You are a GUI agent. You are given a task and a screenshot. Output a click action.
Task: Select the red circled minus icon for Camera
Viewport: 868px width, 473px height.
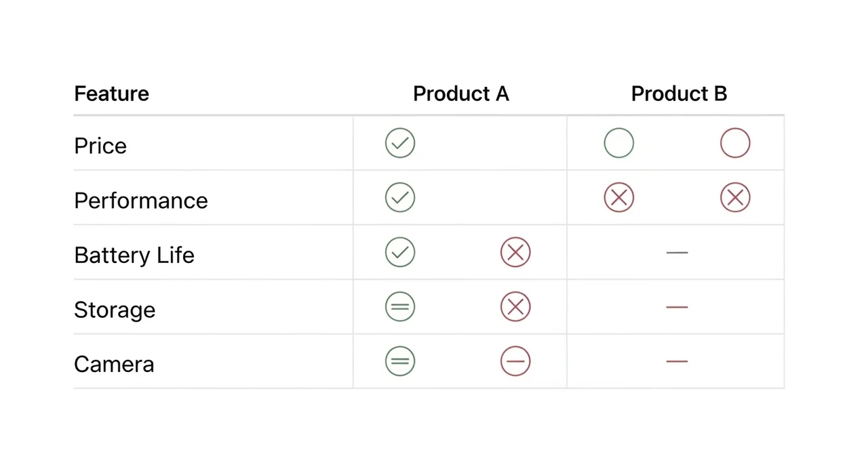tap(515, 361)
